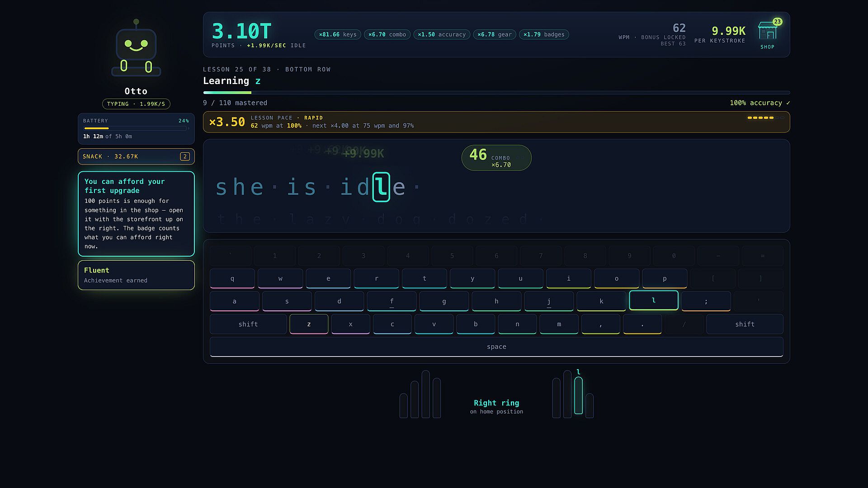868x488 pixels.
Task: Click the semicolon key on the keyboard
Action: point(706,301)
